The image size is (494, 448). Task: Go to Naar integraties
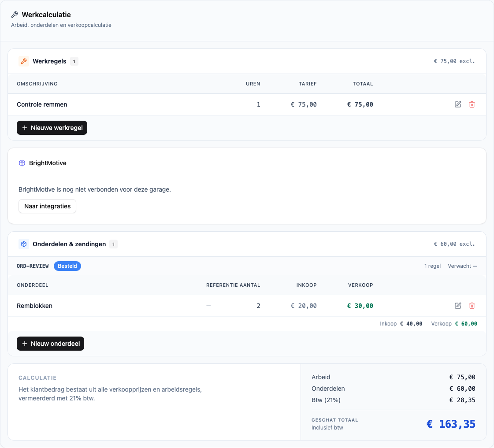pos(47,206)
